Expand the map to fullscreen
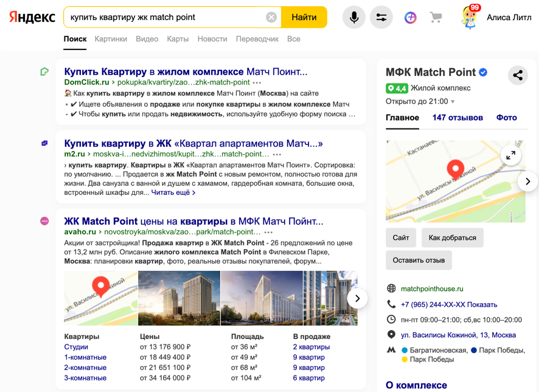The image size is (539, 392). pos(510,155)
